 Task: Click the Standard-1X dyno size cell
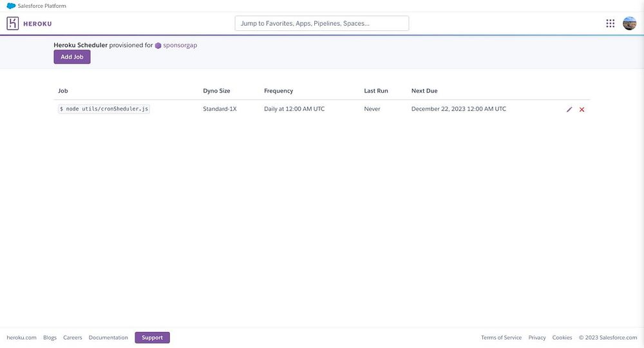pyautogui.click(x=220, y=109)
